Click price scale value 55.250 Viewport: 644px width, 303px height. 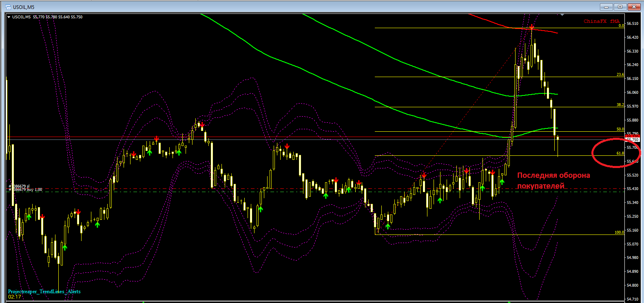pos(633,217)
